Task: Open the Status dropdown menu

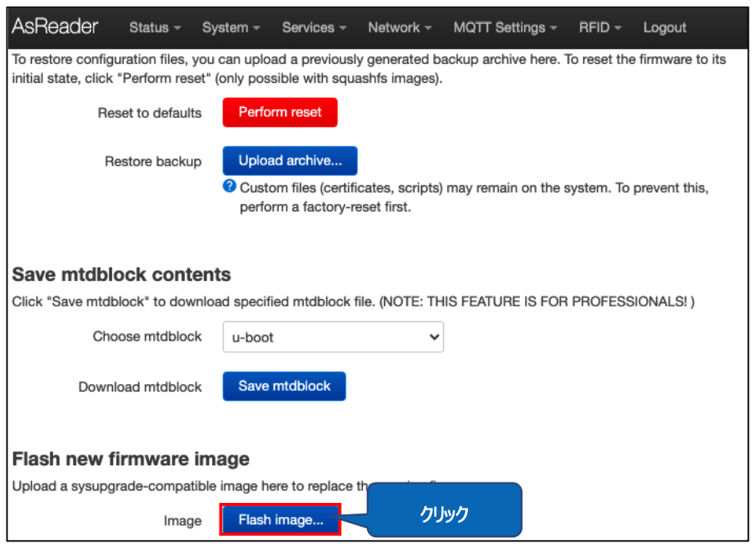Action: coord(155,28)
